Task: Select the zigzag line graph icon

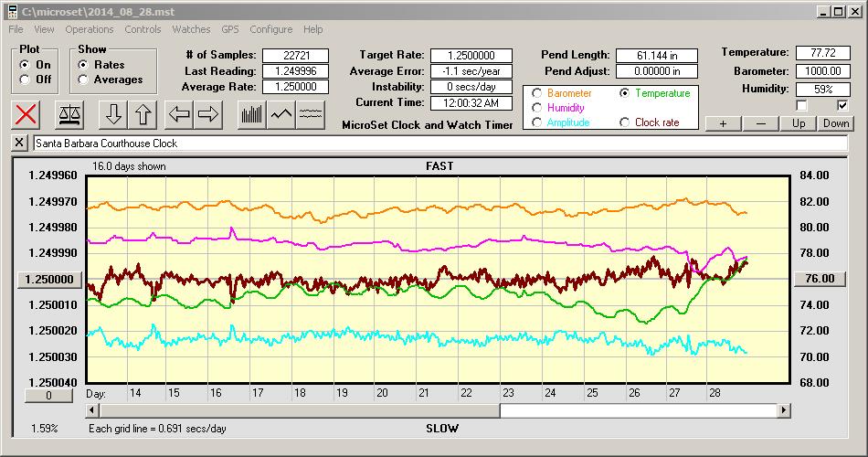Action: pos(281,114)
